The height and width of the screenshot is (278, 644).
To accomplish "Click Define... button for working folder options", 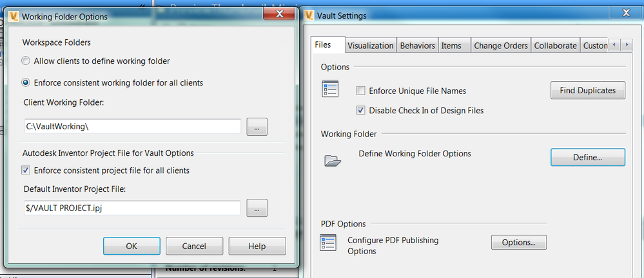I will 587,157.
